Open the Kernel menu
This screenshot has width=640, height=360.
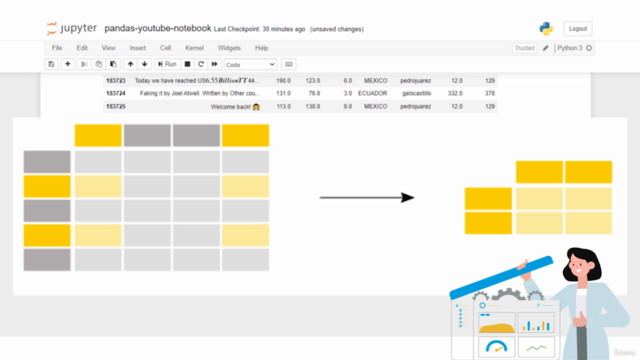[x=194, y=48]
